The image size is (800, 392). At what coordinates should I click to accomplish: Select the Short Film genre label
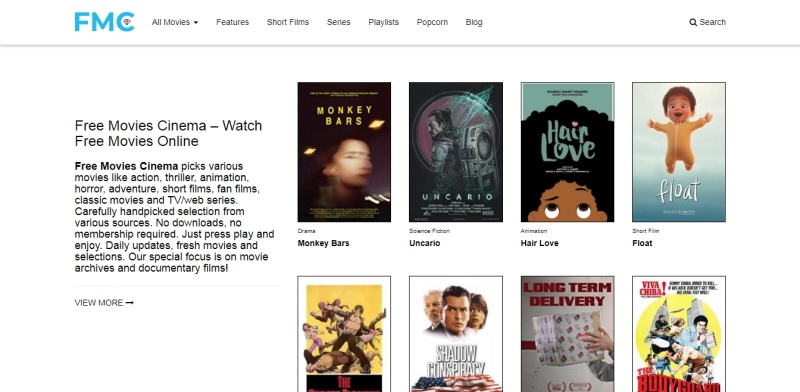[x=645, y=231]
